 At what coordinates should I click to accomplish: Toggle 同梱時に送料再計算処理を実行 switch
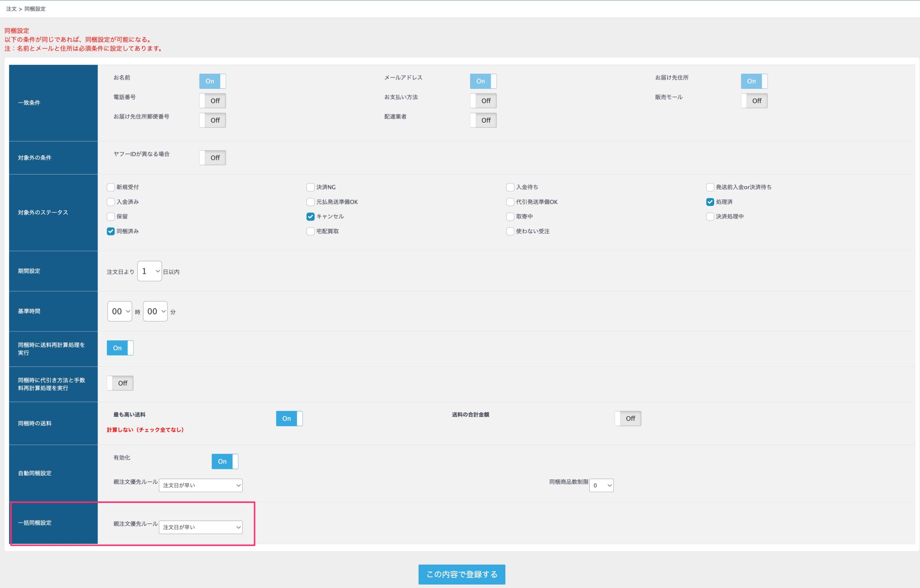(x=120, y=348)
